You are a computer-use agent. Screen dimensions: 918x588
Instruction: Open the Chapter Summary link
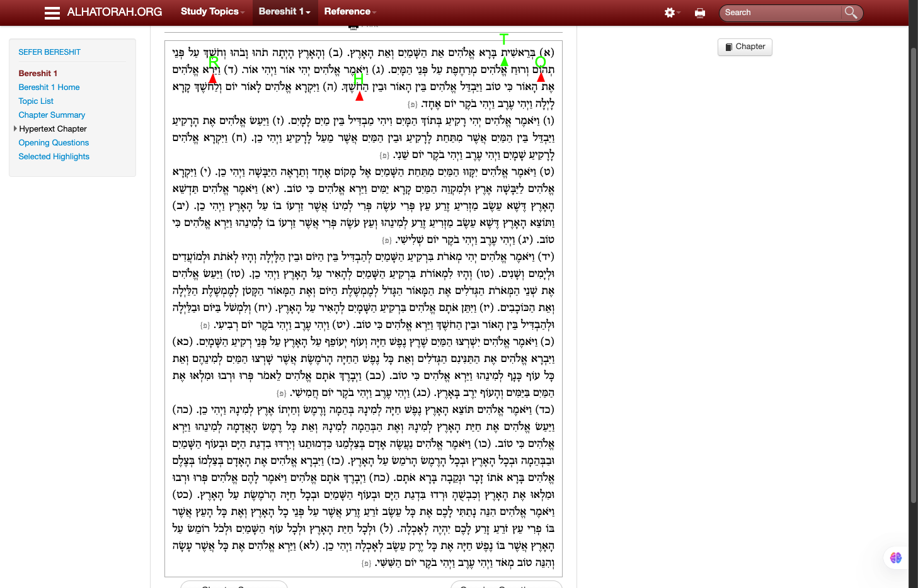52,115
